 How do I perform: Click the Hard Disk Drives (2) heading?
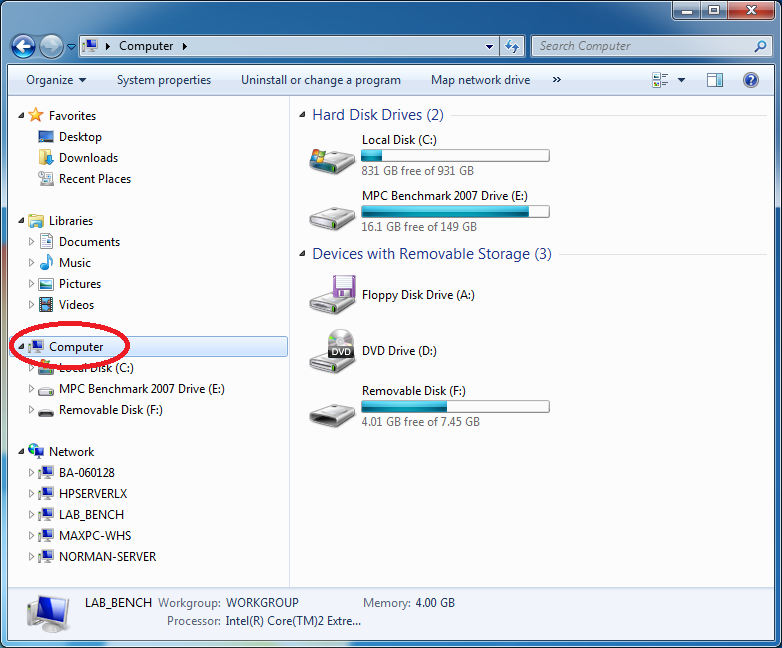click(378, 115)
